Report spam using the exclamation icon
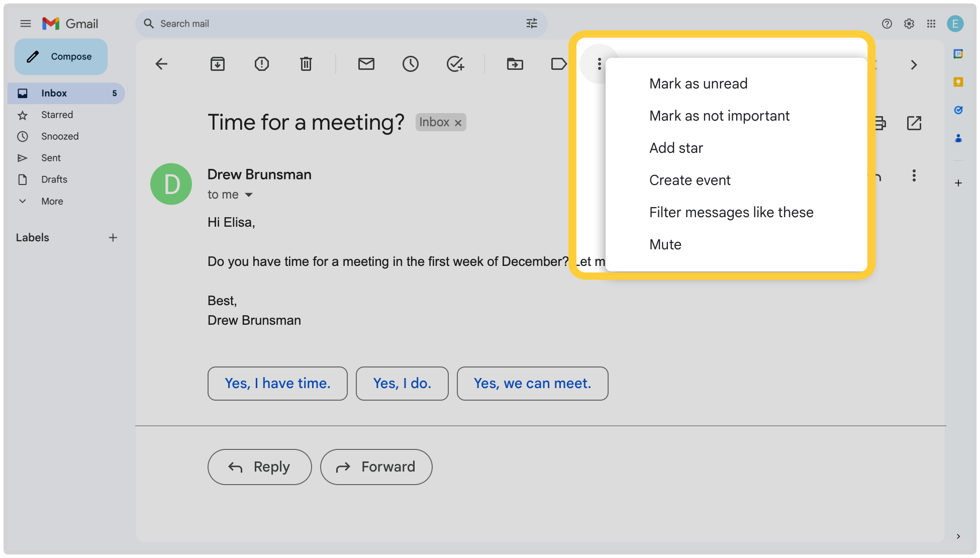980x558 pixels. click(261, 64)
